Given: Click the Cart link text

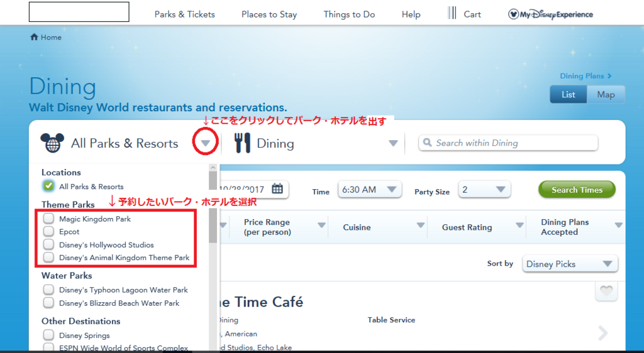Looking at the screenshot, I should tap(472, 14).
